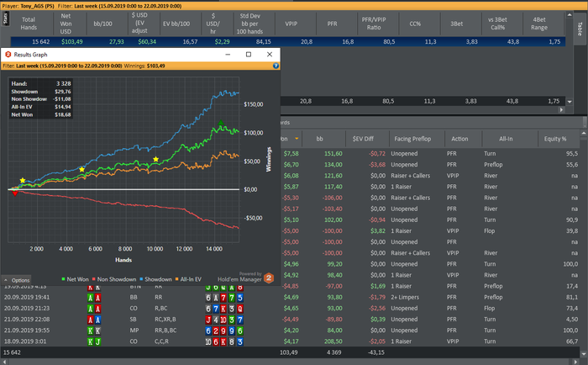Open the vertical Table tab on right edge
Image resolution: width=588 pixels, height=365 pixels.
coord(579,29)
